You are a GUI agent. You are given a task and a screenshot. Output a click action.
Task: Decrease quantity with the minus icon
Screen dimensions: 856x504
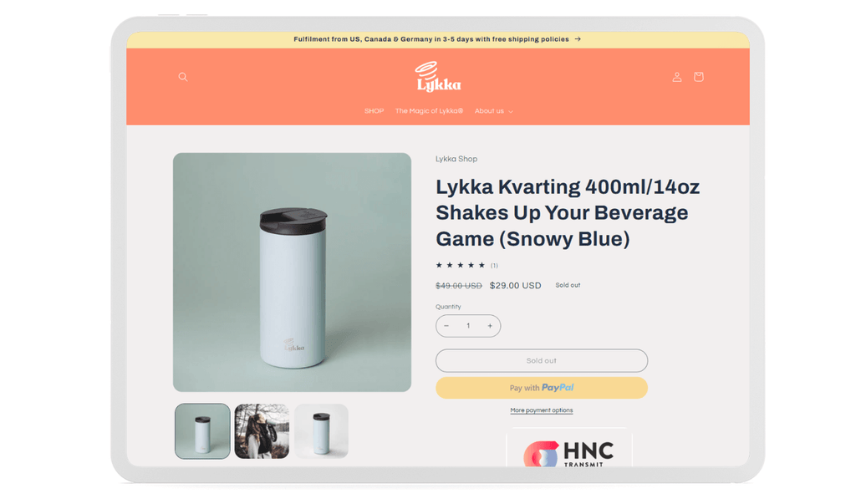click(446, 326)
